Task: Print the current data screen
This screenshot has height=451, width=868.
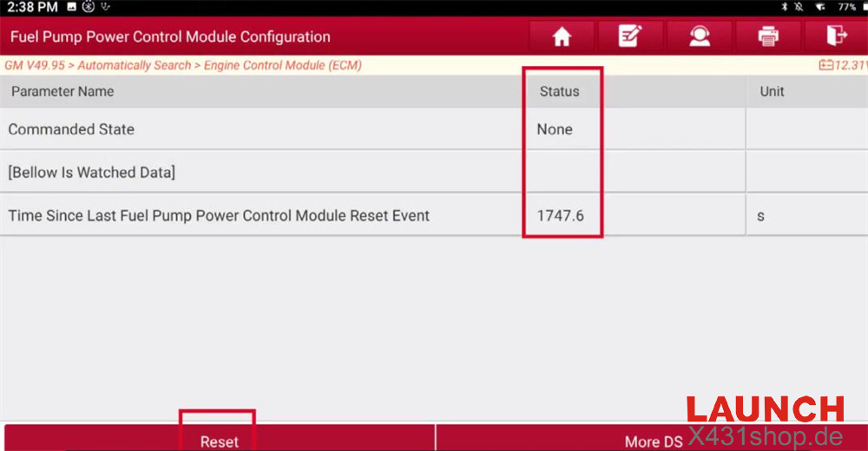Action: click(768, 36)
